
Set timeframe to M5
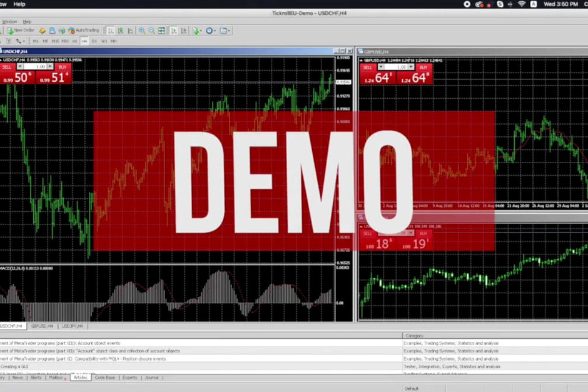(45, 41)
